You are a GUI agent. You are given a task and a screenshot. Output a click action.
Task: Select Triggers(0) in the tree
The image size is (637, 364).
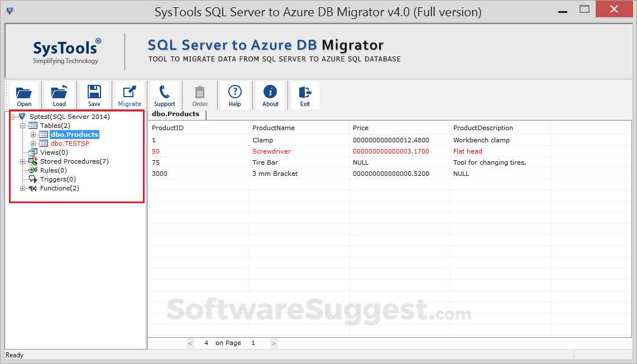coord(58,179)
